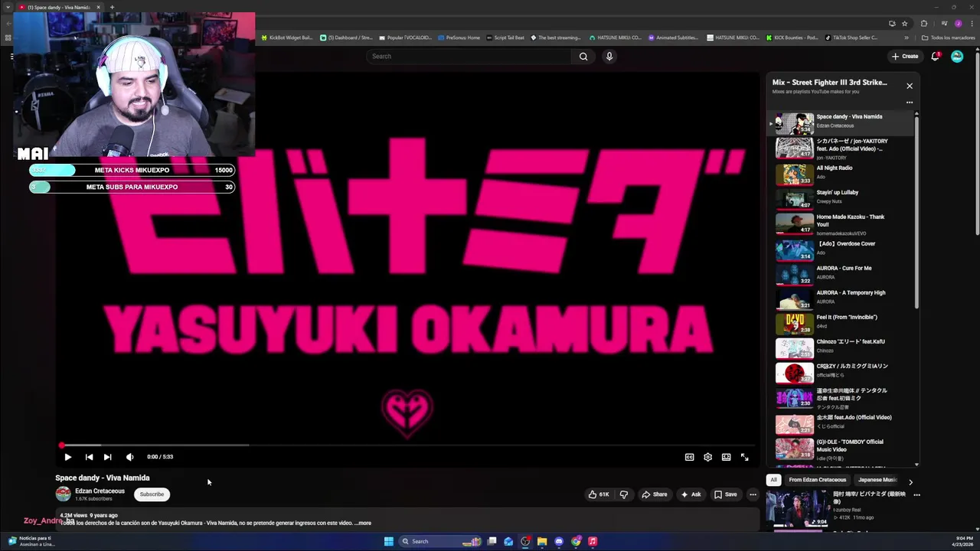980x551 pixels.
Task: Open the options menu for the first recommended video
Action: (x=916, y=495)
